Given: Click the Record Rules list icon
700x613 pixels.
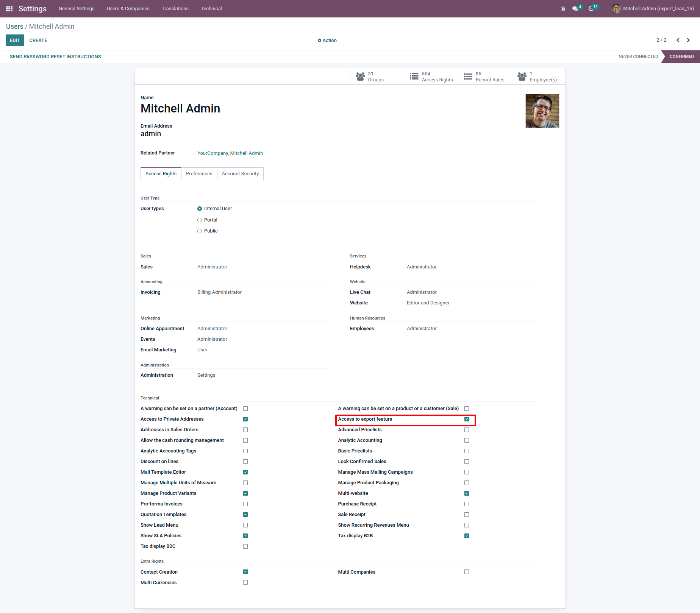Looking at the screenshot, I should pyautogui.click(x=468, y=76).
